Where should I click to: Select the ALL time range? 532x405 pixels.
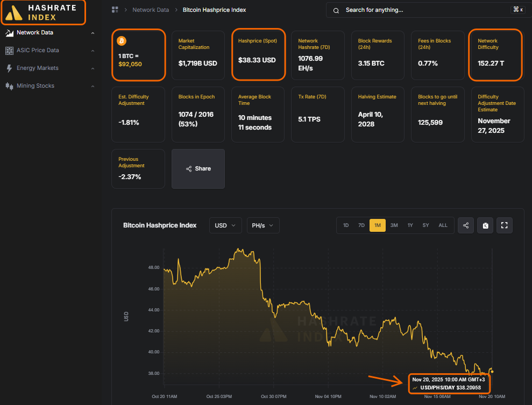pos(443,225)
